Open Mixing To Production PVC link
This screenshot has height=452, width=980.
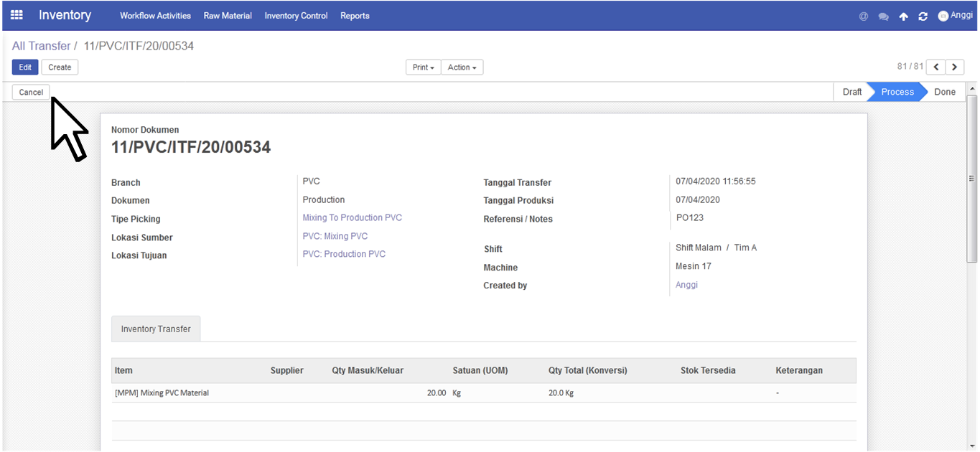353,218
